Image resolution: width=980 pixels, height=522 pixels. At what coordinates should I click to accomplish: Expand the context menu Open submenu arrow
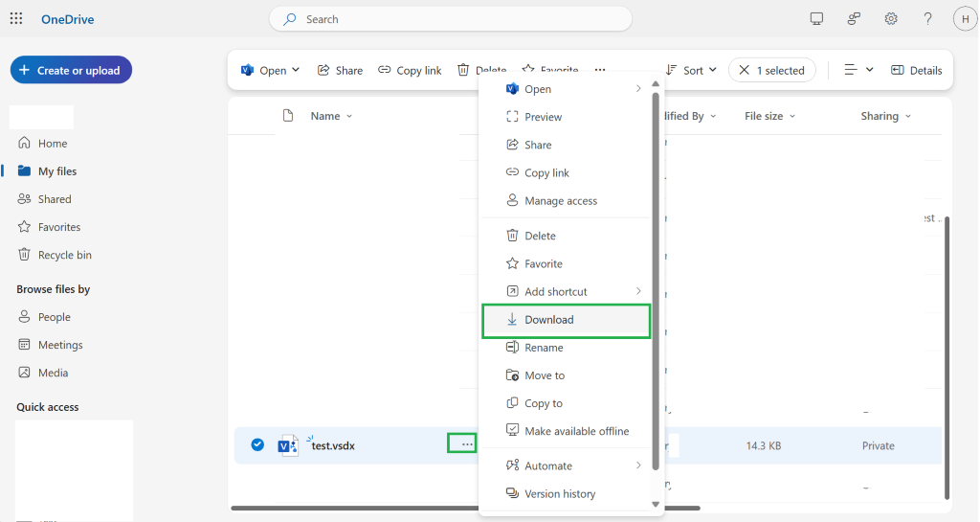point(638,89)
